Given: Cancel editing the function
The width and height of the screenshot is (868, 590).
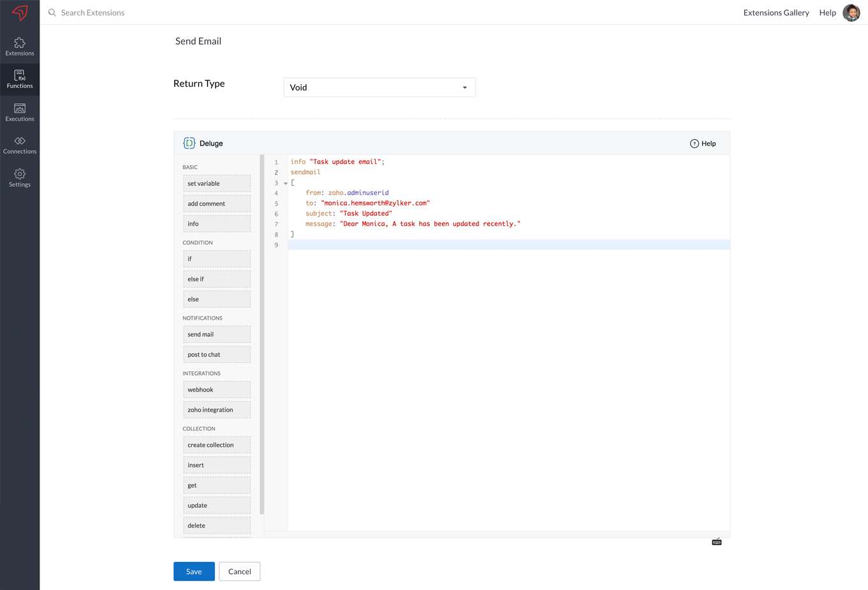Looking at the screenshot, I should (239, 572).
